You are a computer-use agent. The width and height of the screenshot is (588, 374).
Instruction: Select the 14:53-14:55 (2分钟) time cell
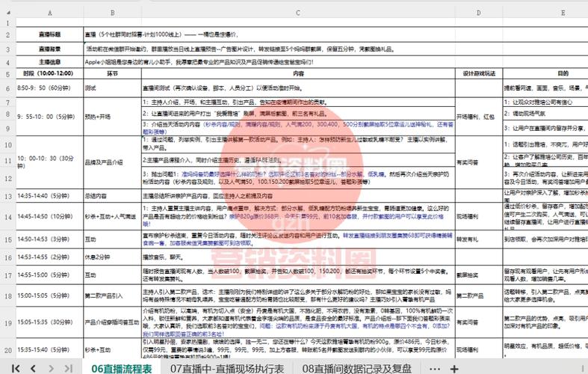[49, 257]
